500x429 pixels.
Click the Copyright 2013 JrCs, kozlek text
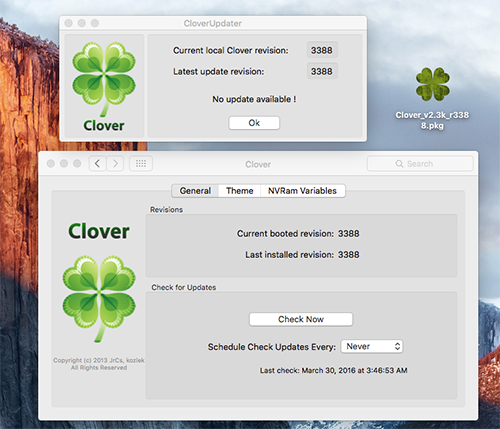click(99, 364)
